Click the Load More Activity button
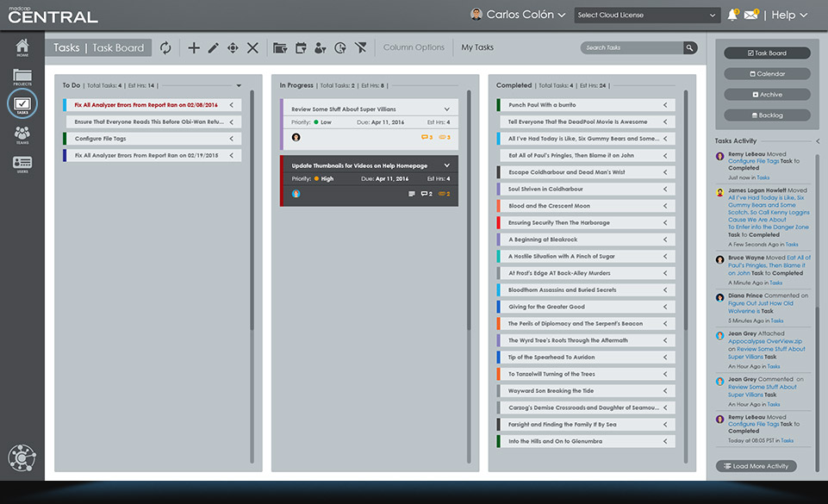This screenshot has width=828, height=504. click(x=756, y=466)
